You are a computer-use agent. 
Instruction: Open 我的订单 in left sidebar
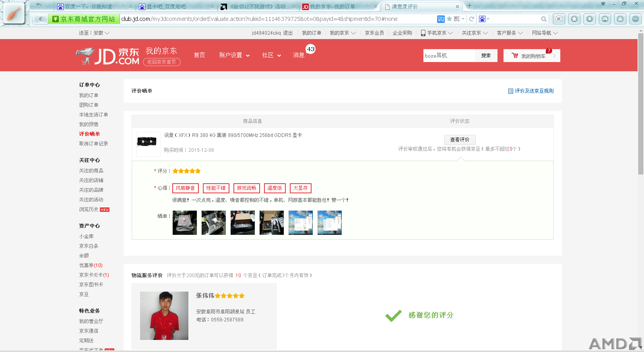tap(89, 95)
